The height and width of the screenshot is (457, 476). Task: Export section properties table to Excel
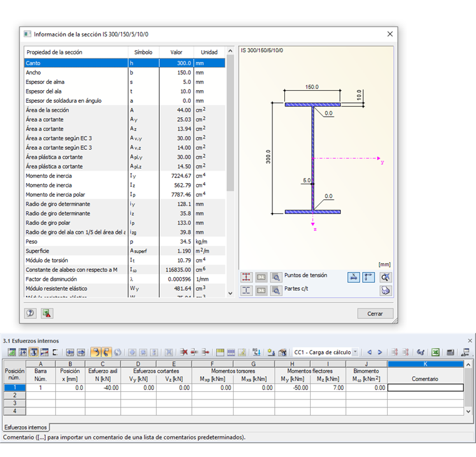point(47,313)
